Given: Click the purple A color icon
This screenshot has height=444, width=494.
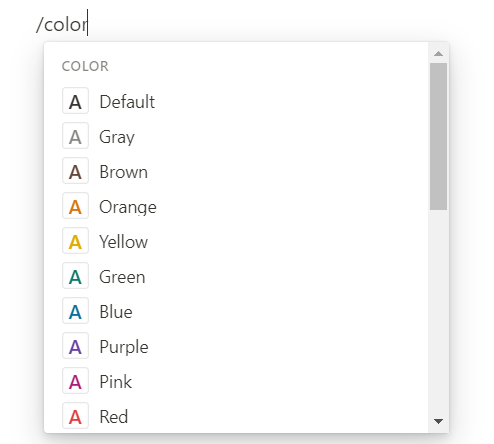Looking at the screenshot, I should 75,346.
